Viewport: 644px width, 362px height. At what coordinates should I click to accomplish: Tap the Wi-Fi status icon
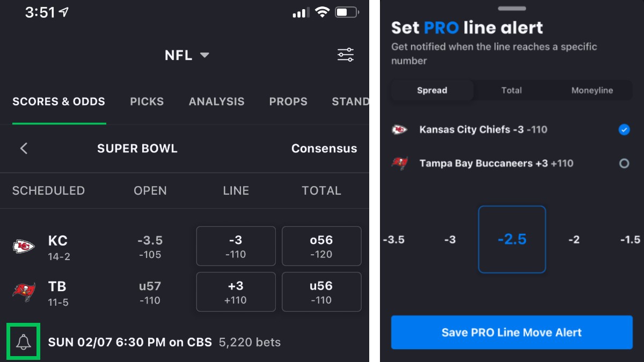tap(322, 12)
